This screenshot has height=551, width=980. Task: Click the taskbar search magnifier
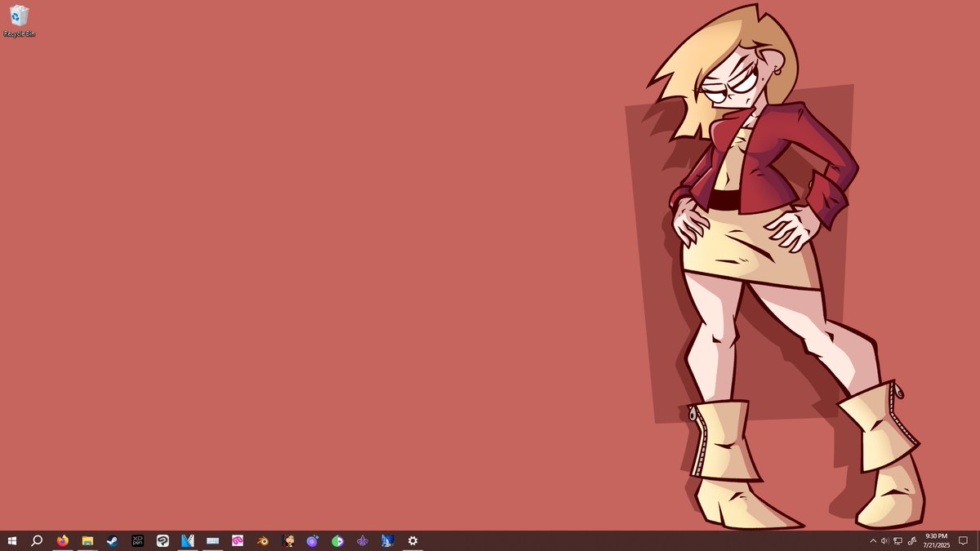[x=37, y=540]
